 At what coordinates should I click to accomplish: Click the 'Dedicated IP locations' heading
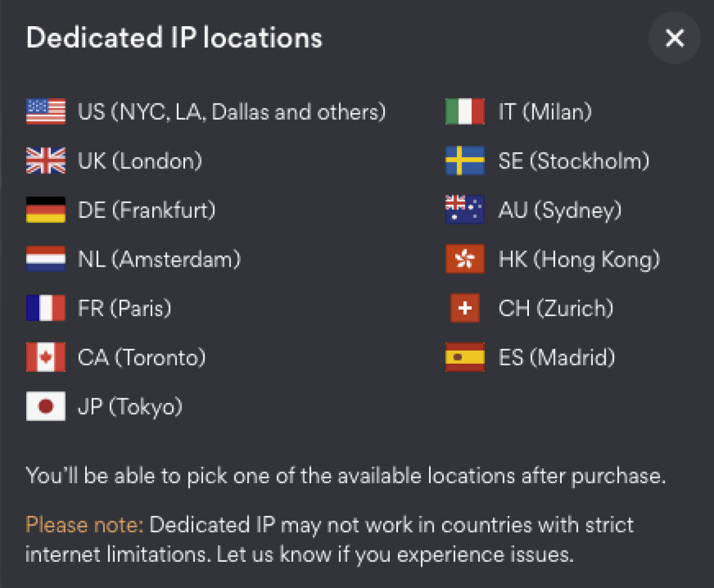pyautogui.click(x=174, y=38)
